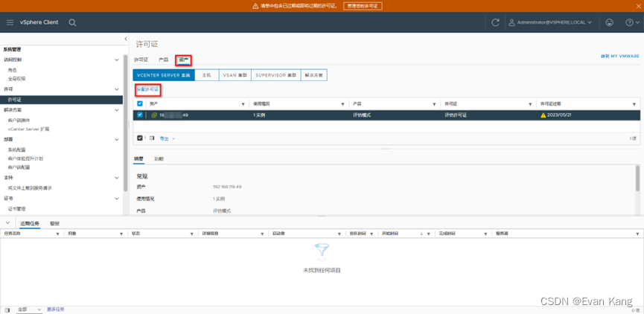Image resolution: width=644 pixels, height=314 pixels.
Task: Collapse the 部署 section
Action: click(117, 140)
